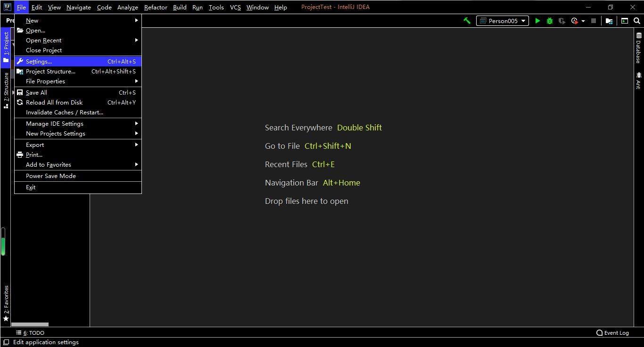Run the Person005 configuration
The width and height of the screenshot is (644, 347).
coord(537,21)
